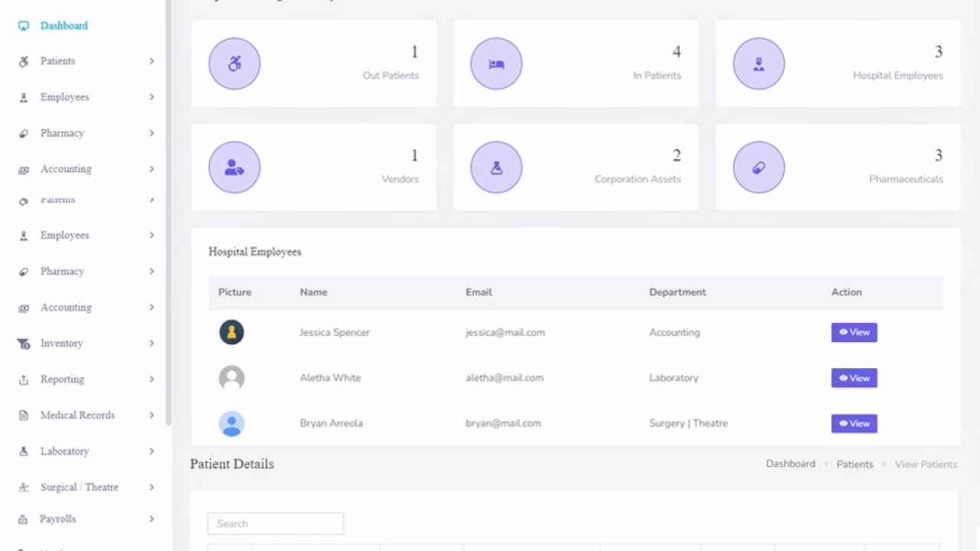
Task: Open the Patients breadcrumb link
Action: [854, 464]
